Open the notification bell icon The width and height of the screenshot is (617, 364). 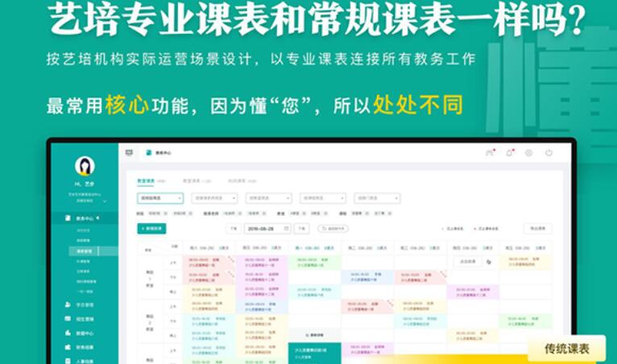[509, 152]
